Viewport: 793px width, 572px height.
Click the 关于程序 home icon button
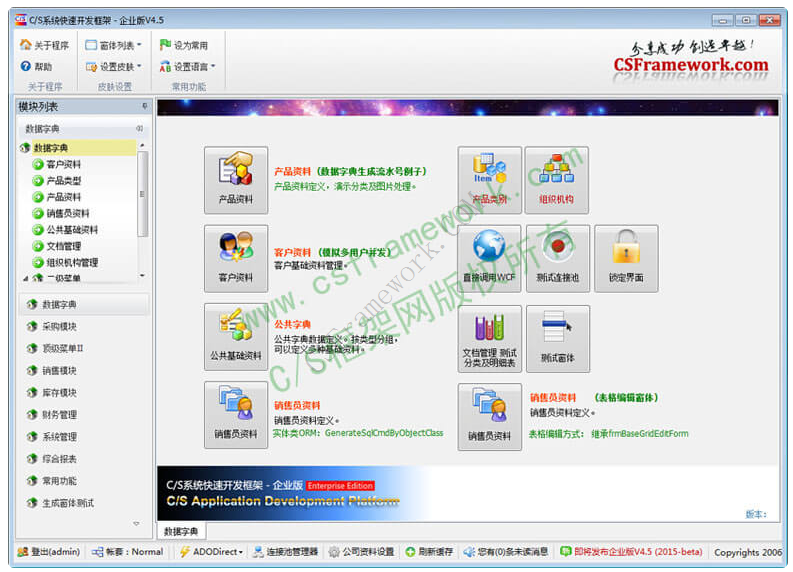pyautogui.click(x=44, y=45)
